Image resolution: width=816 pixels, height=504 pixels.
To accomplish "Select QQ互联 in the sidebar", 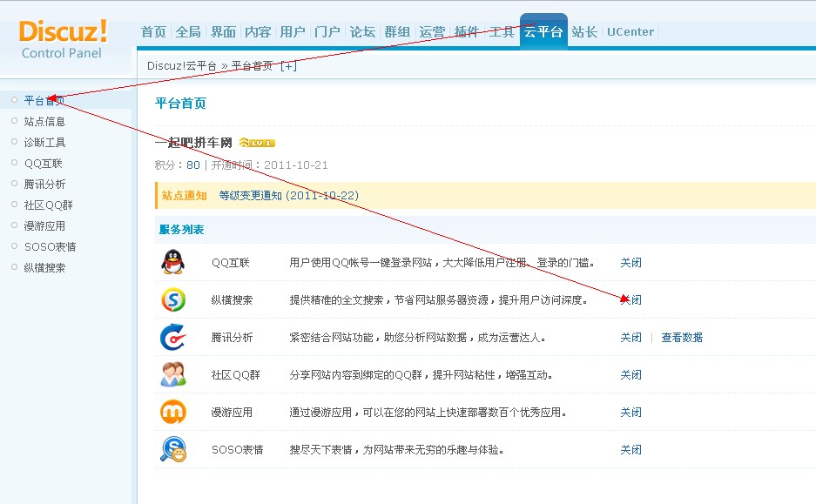I will tap(44, 164).
